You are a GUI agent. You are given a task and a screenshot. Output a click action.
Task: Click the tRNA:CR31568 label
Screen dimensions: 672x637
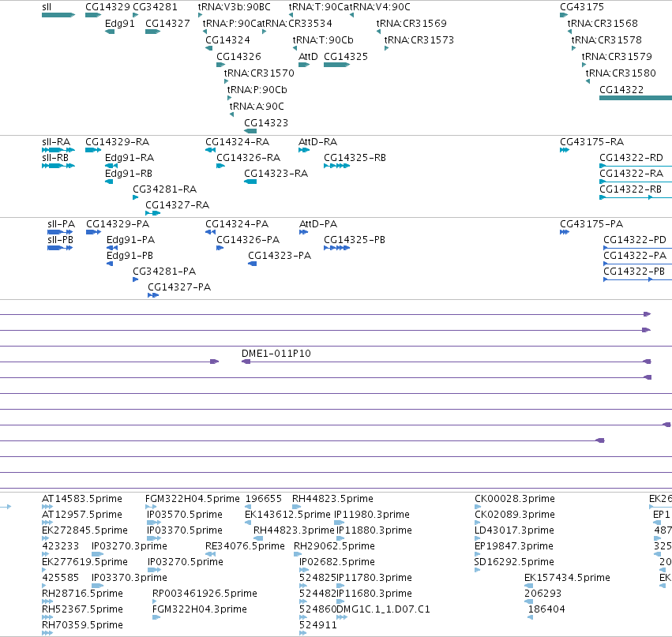603,24
